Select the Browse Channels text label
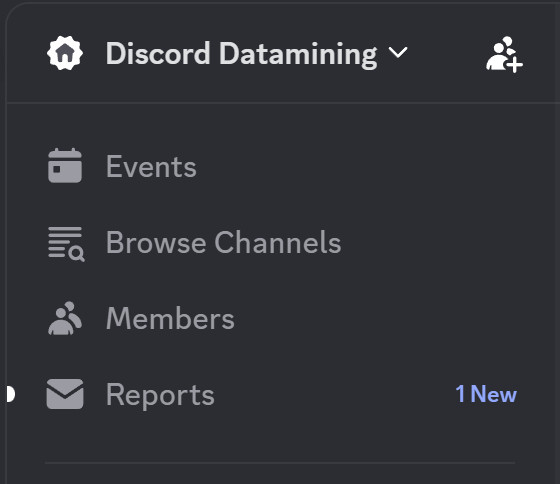The width and height of the screenshot is (560, 484). click(x=224, y=242)
